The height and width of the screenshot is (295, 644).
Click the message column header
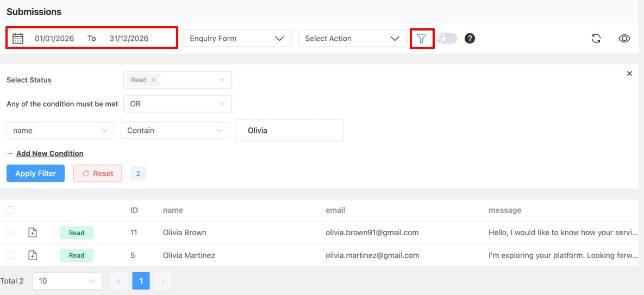coord(505,210)
